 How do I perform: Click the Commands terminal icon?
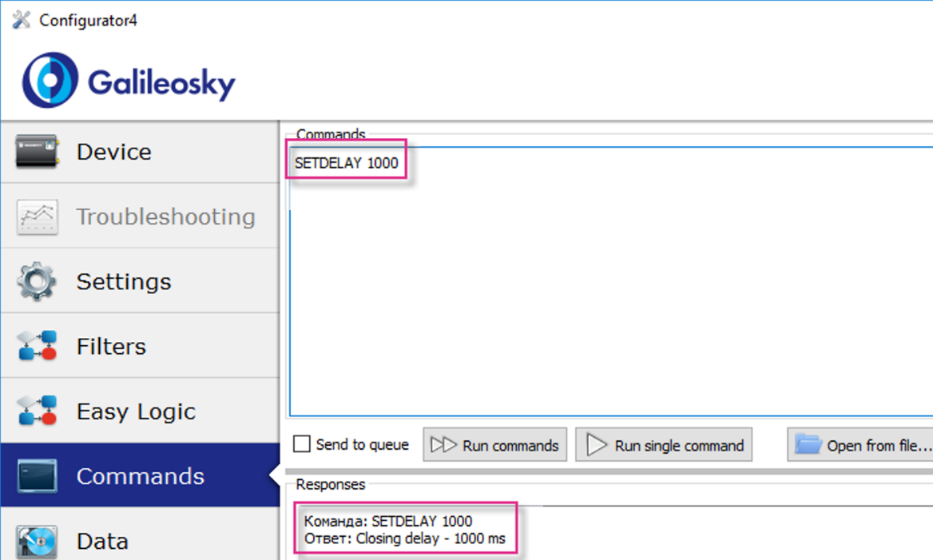coord(37,476)
